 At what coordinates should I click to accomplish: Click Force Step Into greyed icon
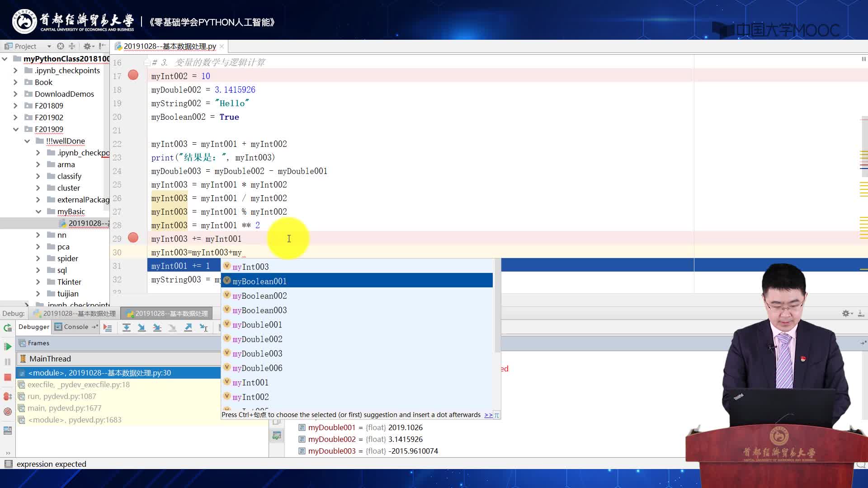173,328
